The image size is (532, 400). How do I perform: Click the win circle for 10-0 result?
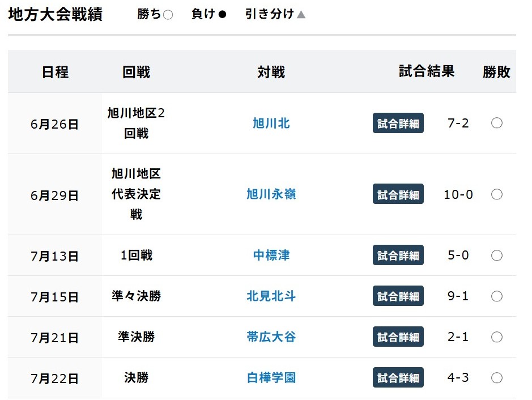coord(497,194)
